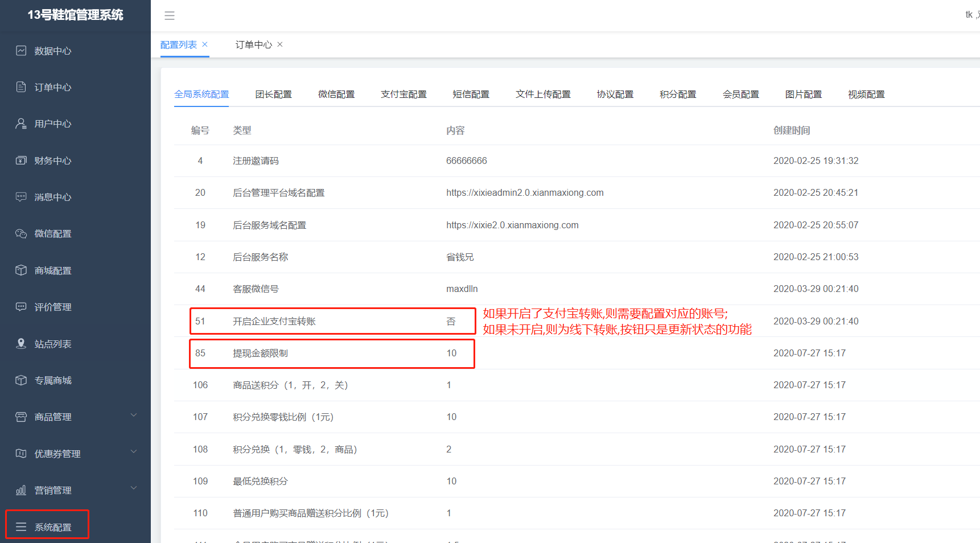Click the 用户中心 person icon
980x543 pixels.
click(x=21, y=124)
